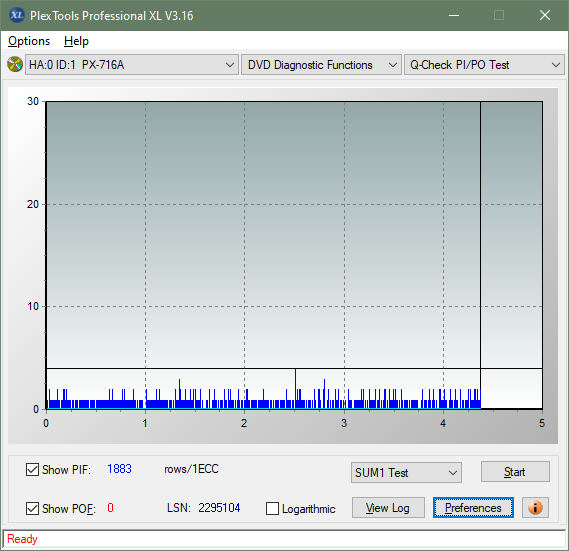
Task: Close the PlexTools Professional window
Action: (545, 15)
